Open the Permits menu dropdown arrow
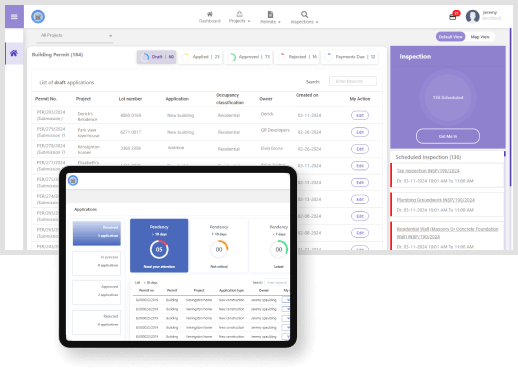The height and width of the screenshot is (374, 518). click(x=279, y=22)
